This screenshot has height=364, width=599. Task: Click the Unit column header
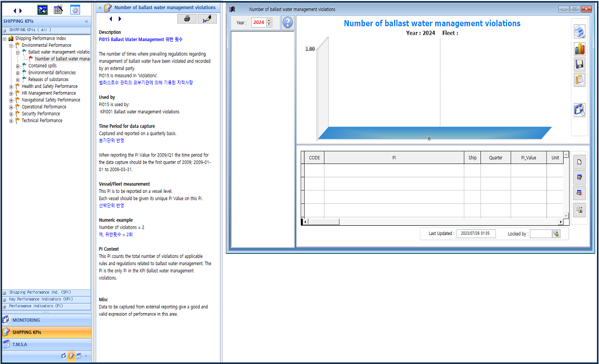coord(555,158)
